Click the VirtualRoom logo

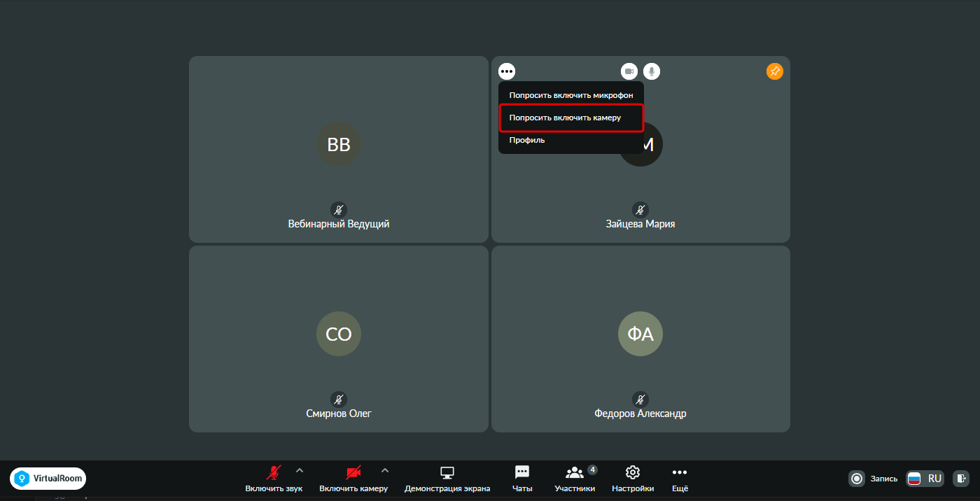pos(48,479)
